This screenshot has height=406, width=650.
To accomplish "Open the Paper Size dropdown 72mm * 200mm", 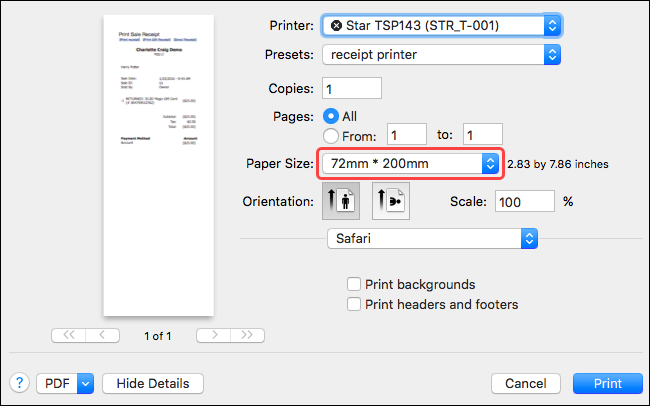I will coord(410,164).
